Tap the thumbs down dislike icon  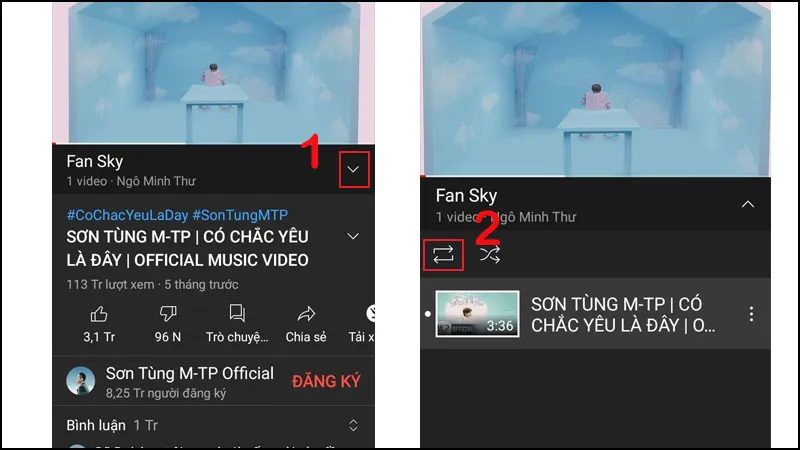168,313
